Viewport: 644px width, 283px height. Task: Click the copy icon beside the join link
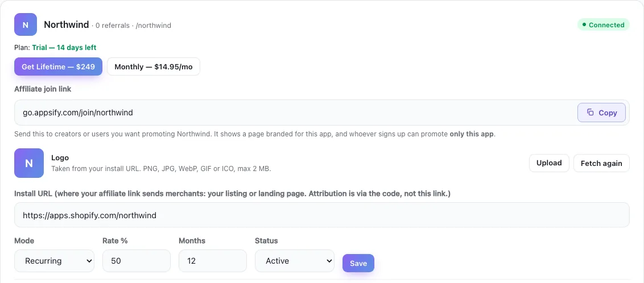[x=590, y=113]
